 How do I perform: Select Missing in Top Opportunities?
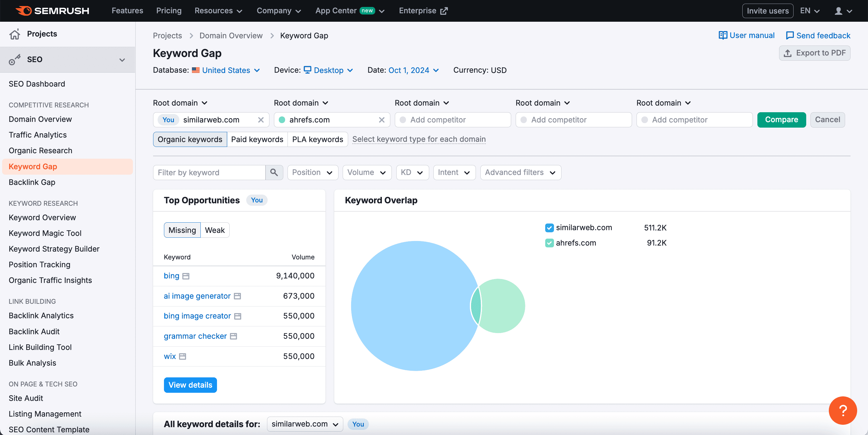coord(182,230)
